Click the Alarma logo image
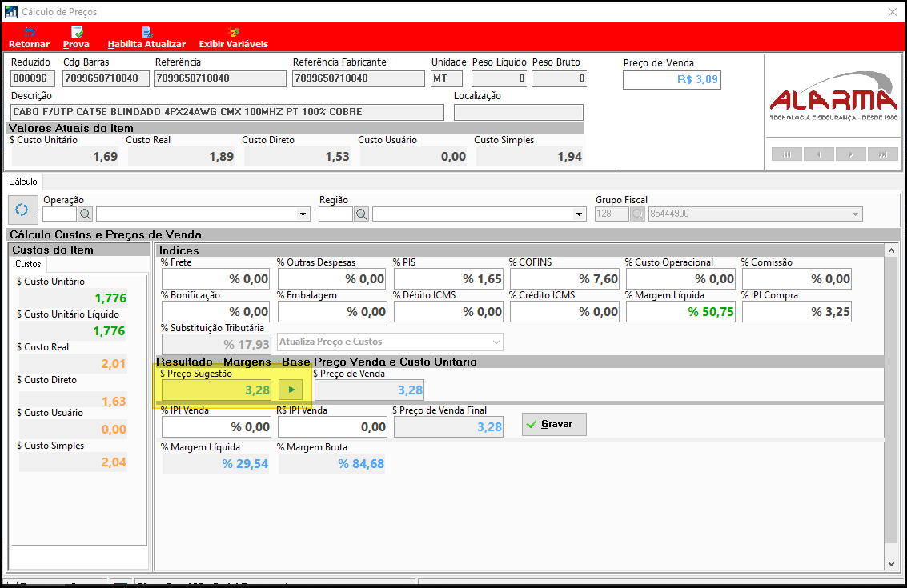The height and width of the screenshot is (588, 907). point(833,97)
